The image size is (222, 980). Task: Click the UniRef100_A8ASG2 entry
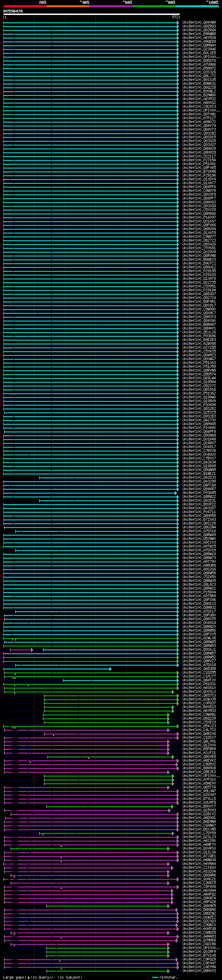[x=199, y=103]
